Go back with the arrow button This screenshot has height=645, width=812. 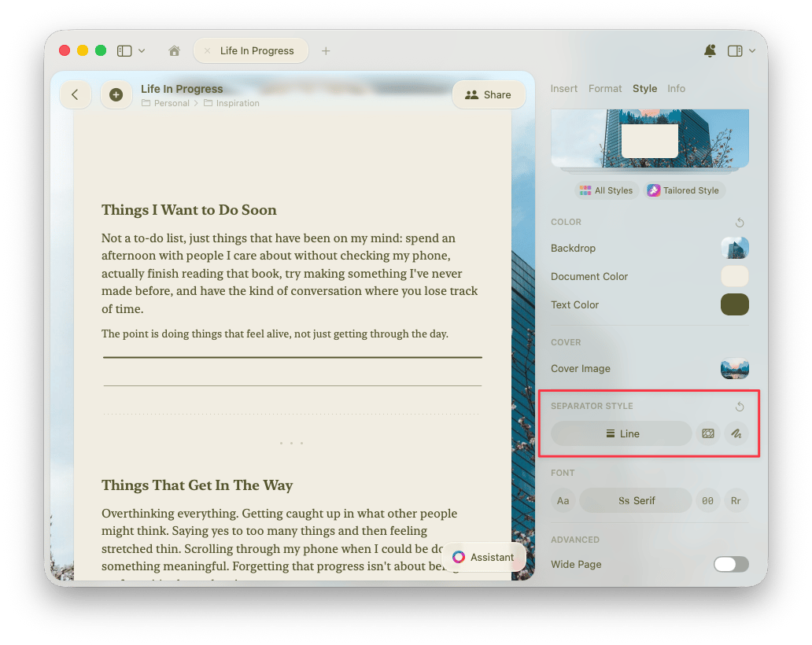76,94
